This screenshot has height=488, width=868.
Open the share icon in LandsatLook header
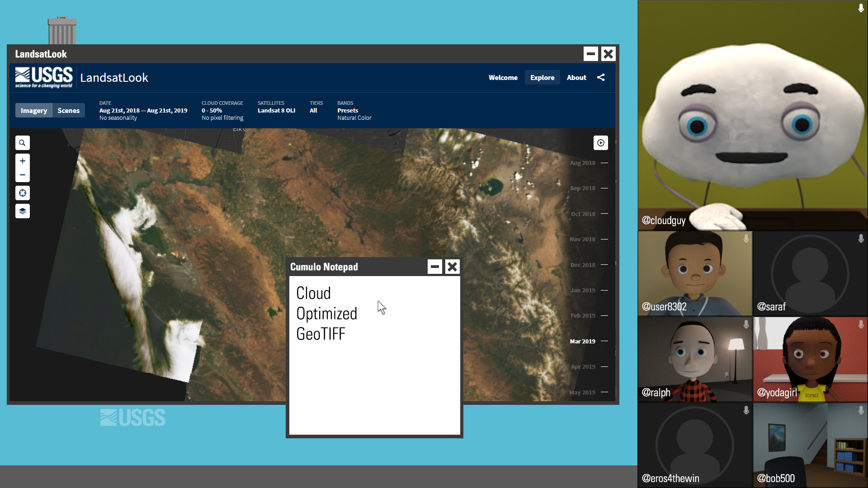601,78
